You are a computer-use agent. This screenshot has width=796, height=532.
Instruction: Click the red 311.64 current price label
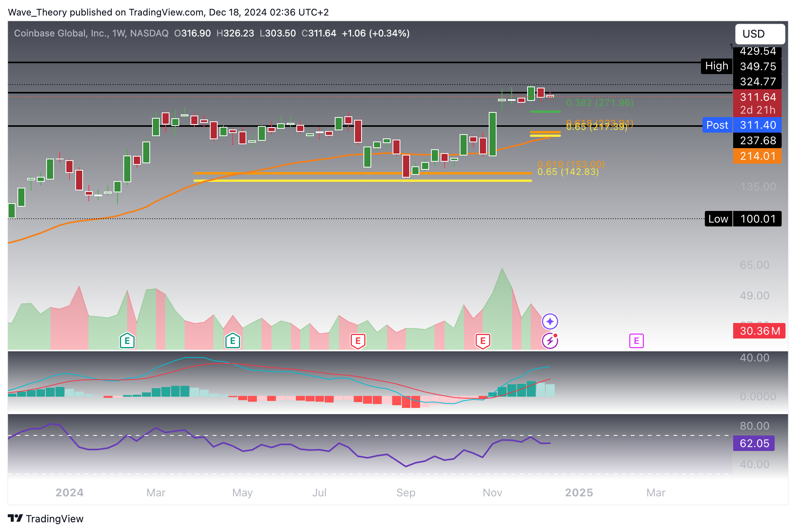point(758,97)
